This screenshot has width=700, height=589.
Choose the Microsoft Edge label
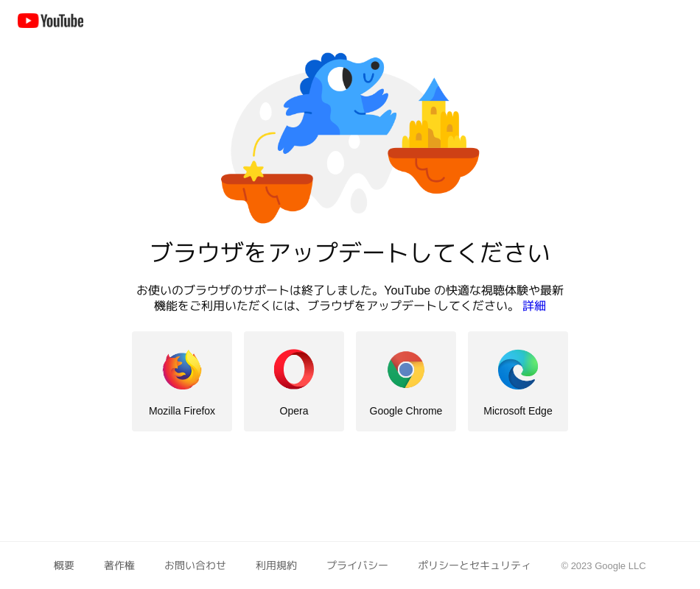point(518,411)
